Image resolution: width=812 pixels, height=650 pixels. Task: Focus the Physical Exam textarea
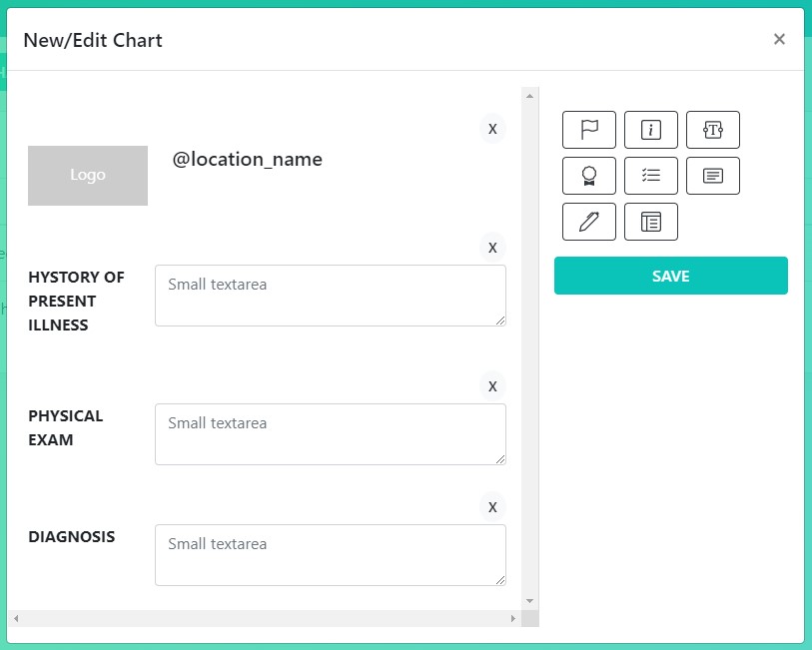tap(330, 433)
